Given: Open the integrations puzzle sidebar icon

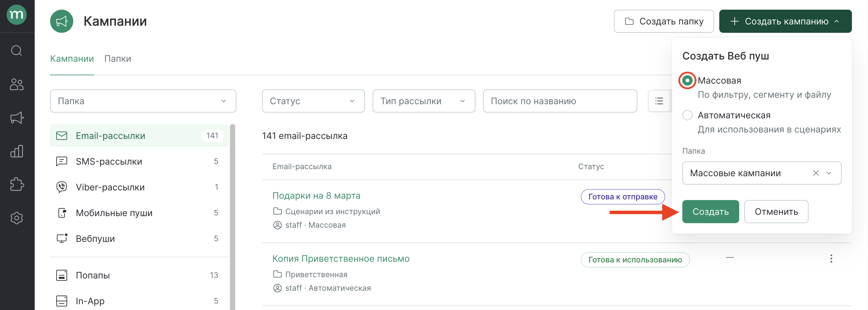Looking at the screenshot, I should 16,185.
